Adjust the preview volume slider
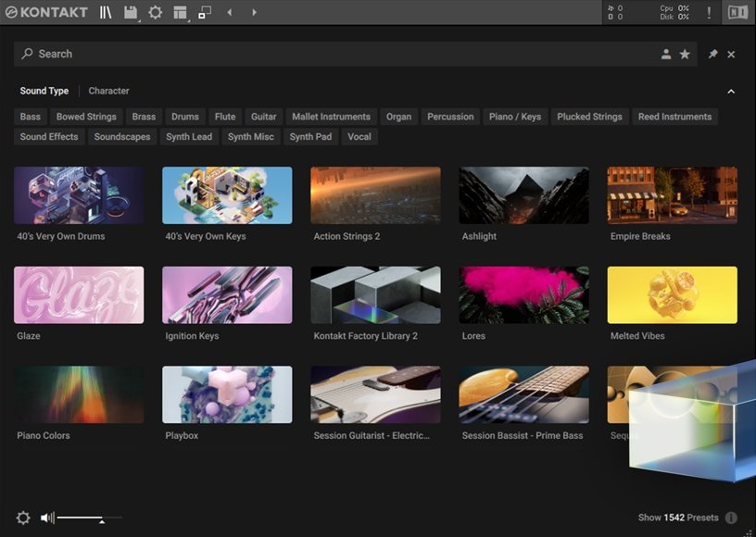 [90, 518]
